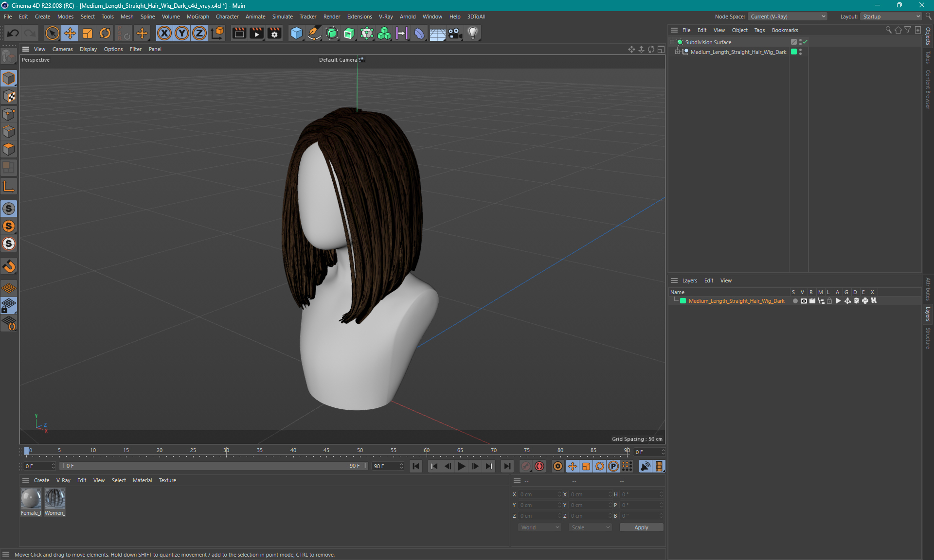The image size is (934, 560).
Task: Open the World coordinate dropdown
Action: (539, 527)
